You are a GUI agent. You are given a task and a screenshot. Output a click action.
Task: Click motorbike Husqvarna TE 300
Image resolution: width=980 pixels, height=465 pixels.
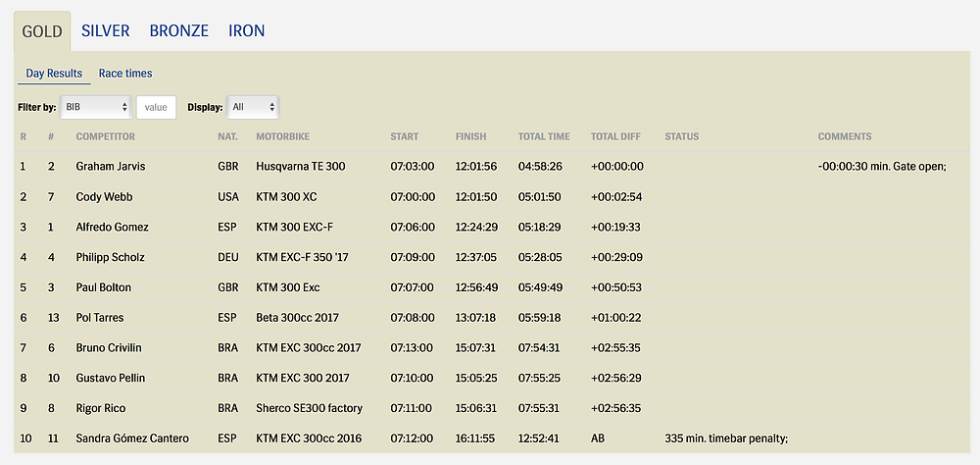pyautogui.click(x=301, y=167)
